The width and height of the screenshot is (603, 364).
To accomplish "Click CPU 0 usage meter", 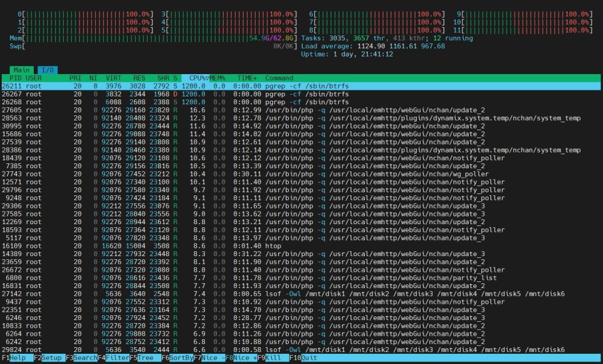I will point(85,14).
